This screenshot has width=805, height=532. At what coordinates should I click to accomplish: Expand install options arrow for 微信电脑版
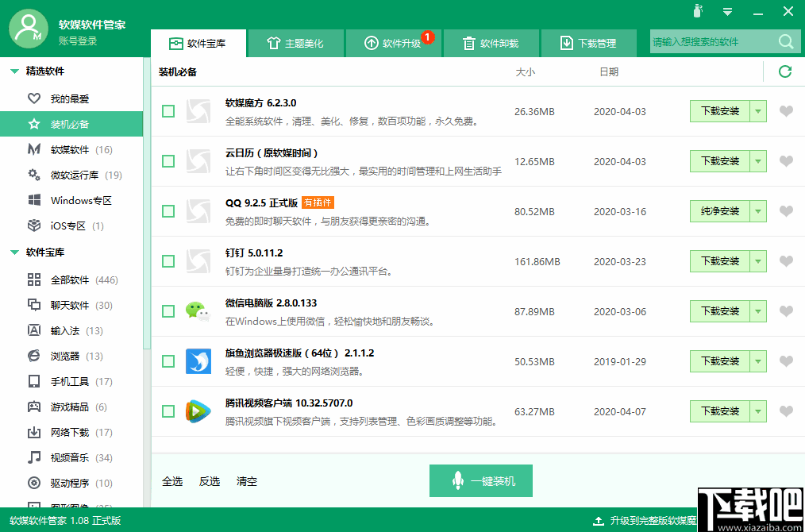[x=758, y=311]
